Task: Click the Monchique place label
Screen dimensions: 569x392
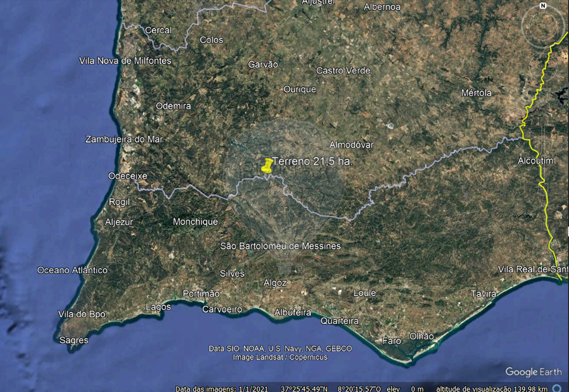Action: (196, 222)
